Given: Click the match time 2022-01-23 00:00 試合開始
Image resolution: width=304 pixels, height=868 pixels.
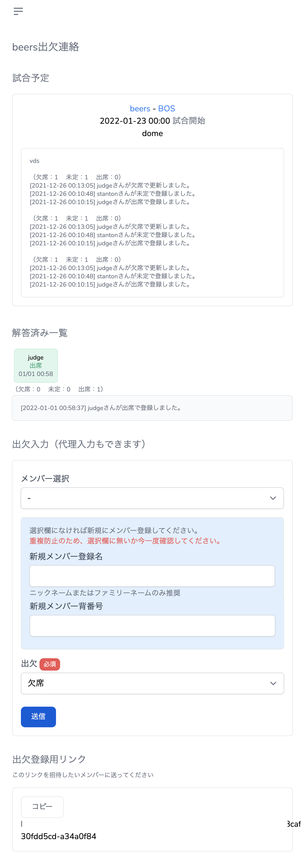Looking at the screenshot, I should [x=152, y=121].
